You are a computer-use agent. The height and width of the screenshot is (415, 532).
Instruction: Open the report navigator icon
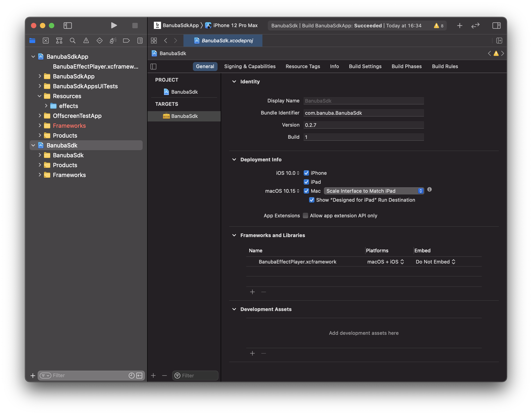(140, 41)
